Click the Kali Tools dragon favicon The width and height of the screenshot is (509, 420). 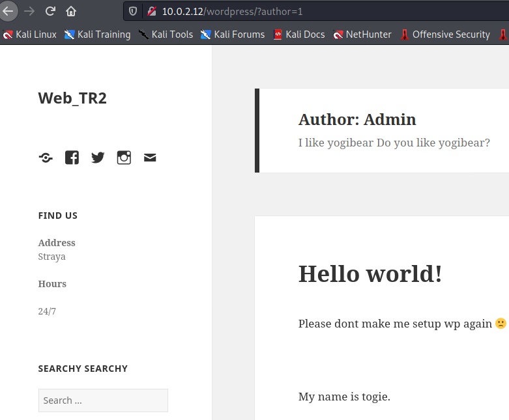143,35
